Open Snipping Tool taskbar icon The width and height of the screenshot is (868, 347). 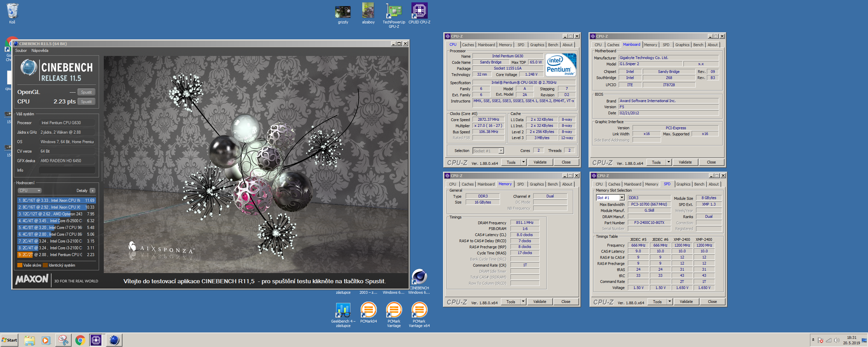(x=63, y=340)
